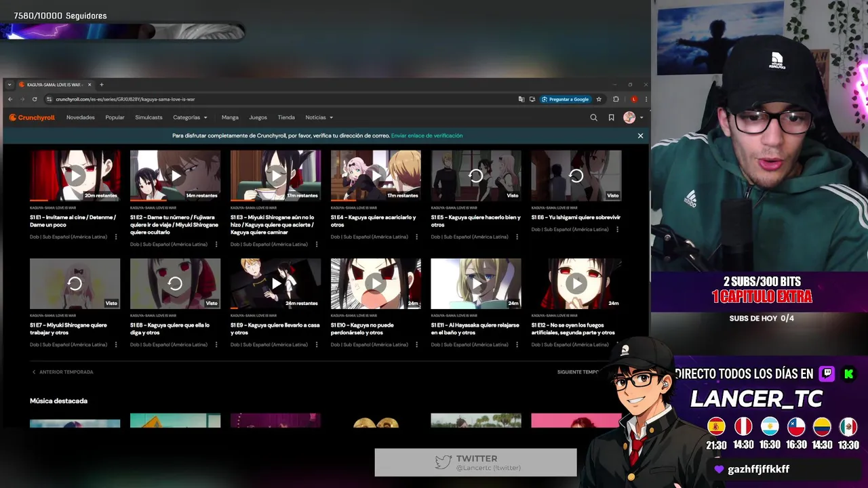Play episode S1 E9 thumbnail

(x=275, y=283)
